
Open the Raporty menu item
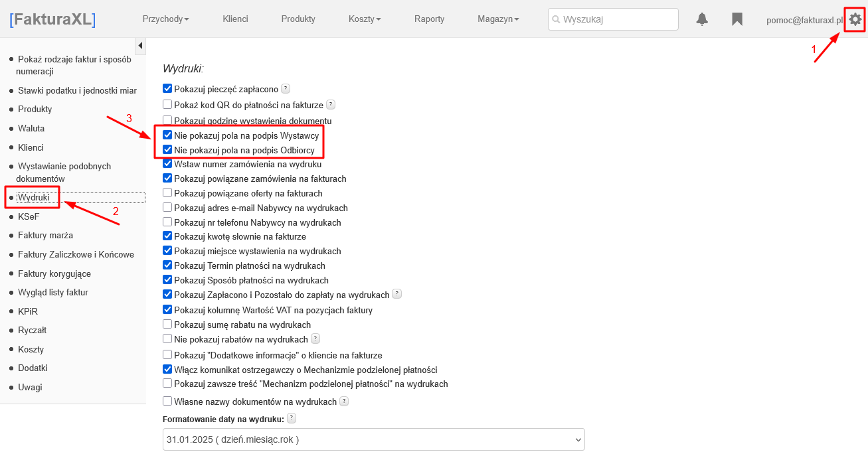click(x=429, y=19)
